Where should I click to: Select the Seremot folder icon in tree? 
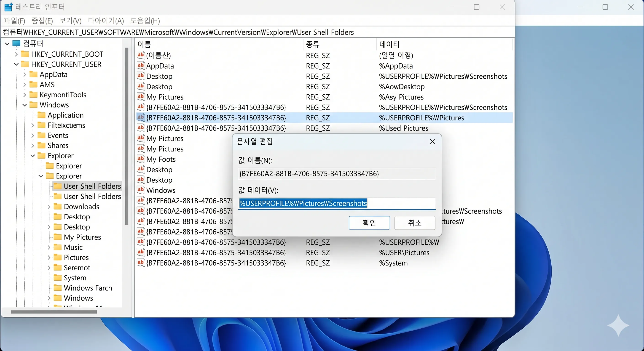coord(58,268)
